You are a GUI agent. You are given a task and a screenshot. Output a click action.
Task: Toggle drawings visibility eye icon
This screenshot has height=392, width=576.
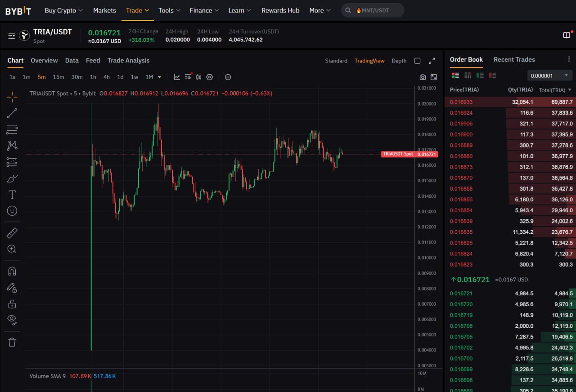[x=12, y=320]
